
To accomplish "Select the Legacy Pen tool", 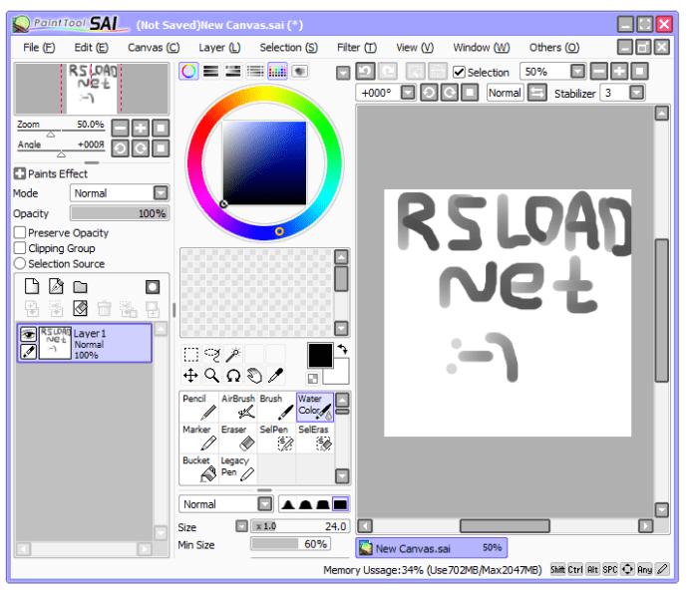I will coord(238,468).
